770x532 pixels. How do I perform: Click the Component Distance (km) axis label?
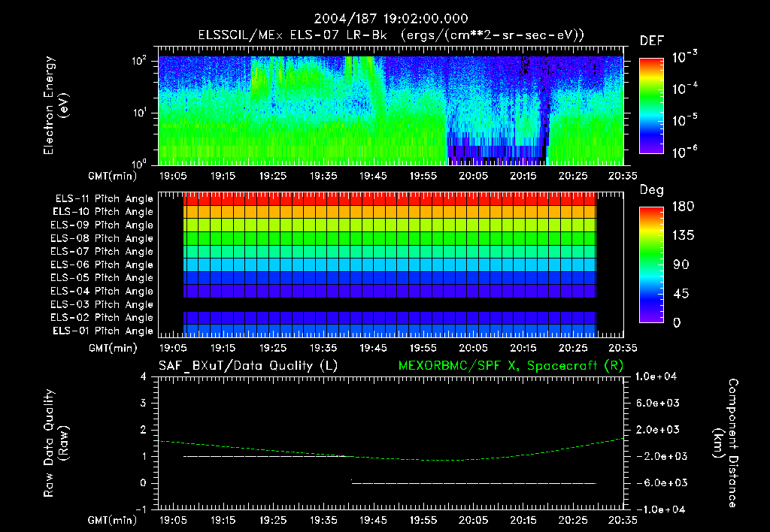pyautogui.click(x=726, y=443)
